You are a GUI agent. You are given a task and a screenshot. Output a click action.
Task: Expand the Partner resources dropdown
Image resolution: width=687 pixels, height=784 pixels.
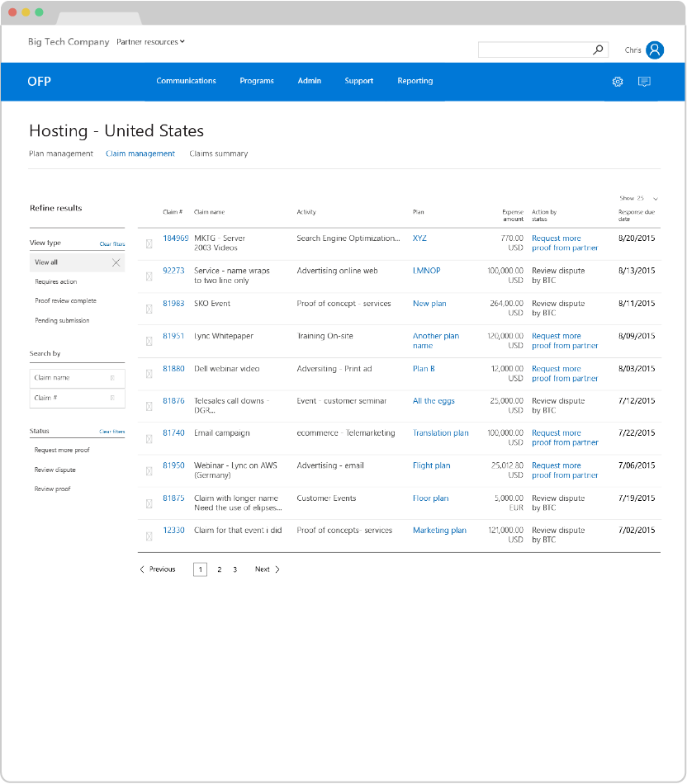point(149,41)
